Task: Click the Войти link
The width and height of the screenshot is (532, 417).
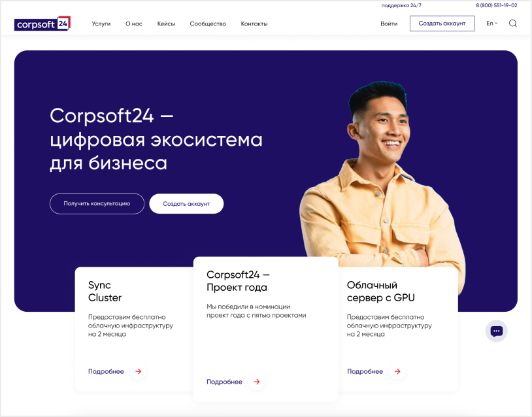Action: [x=389, y=24]
